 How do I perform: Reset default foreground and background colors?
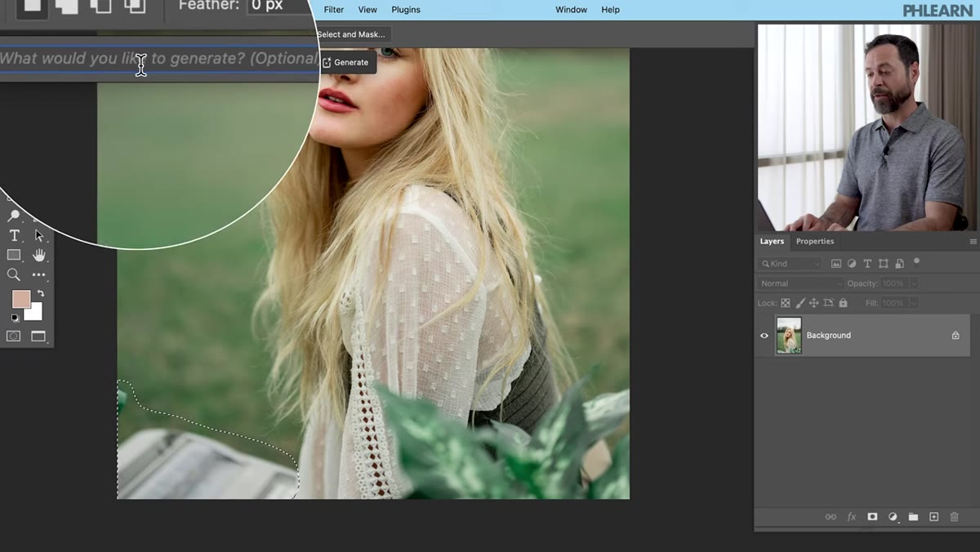[x=14, y=318]
